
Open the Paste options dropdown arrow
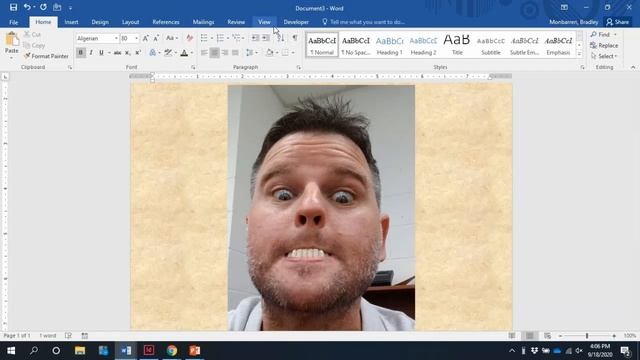11,57
